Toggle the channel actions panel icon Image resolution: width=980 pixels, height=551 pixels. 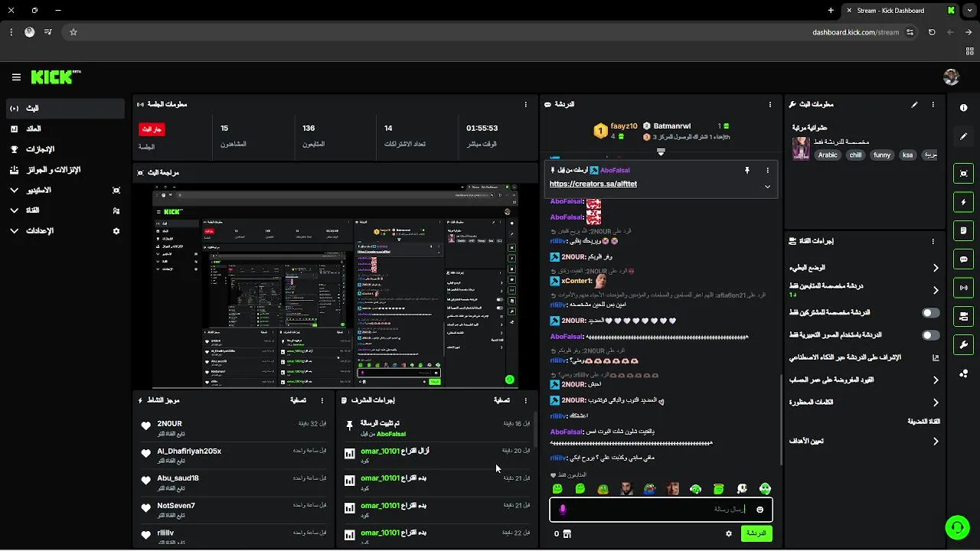pos(963,316)
